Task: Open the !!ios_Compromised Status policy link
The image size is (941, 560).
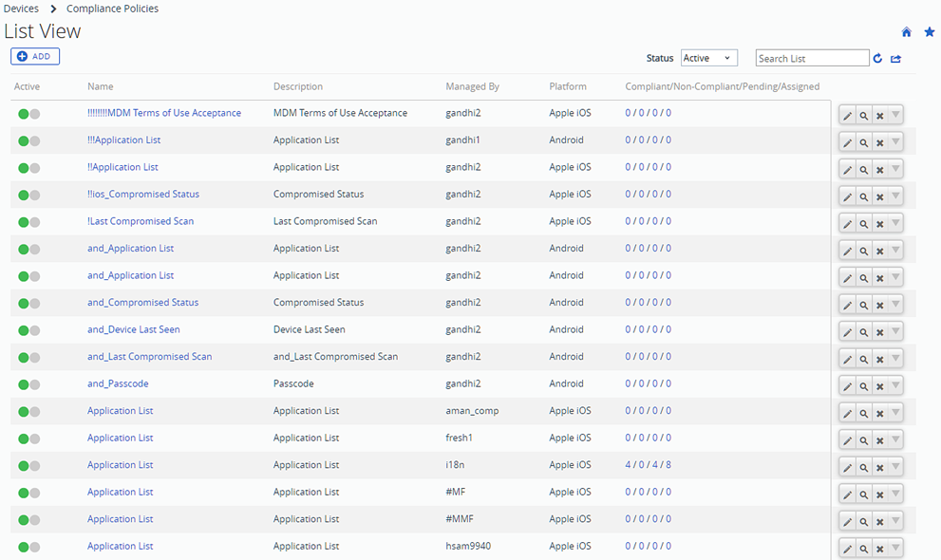Action: point(142,195)
